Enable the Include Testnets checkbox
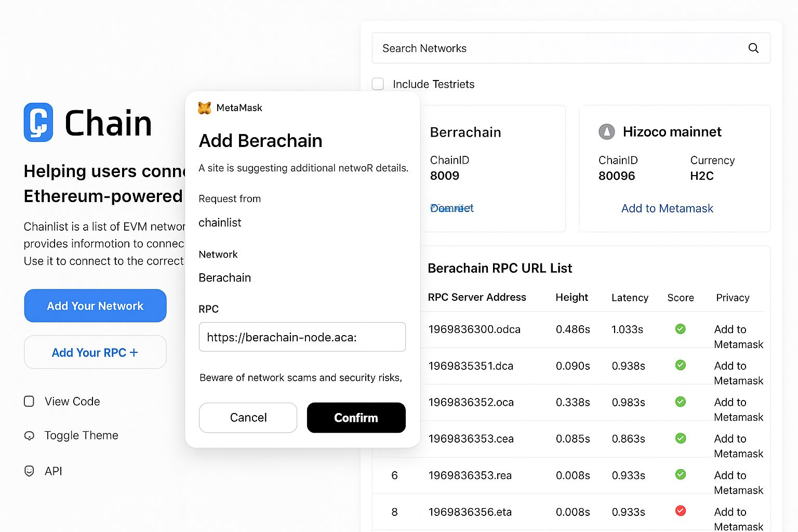 [x=378, y=84]
